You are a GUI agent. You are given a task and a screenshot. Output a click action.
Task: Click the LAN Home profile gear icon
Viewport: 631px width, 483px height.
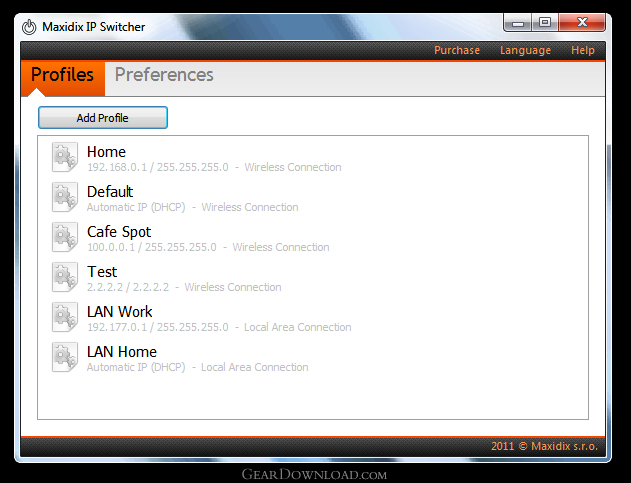point(65,357)
